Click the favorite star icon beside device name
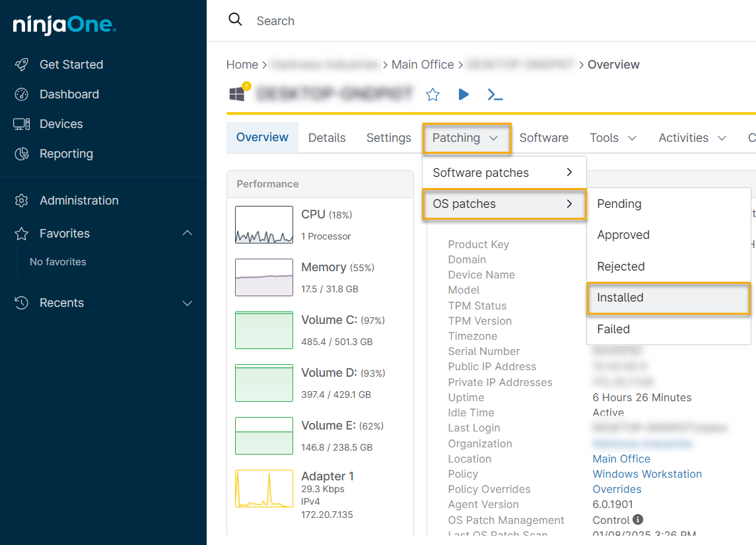Screen dimensions: 756x545 click(432, 94)
